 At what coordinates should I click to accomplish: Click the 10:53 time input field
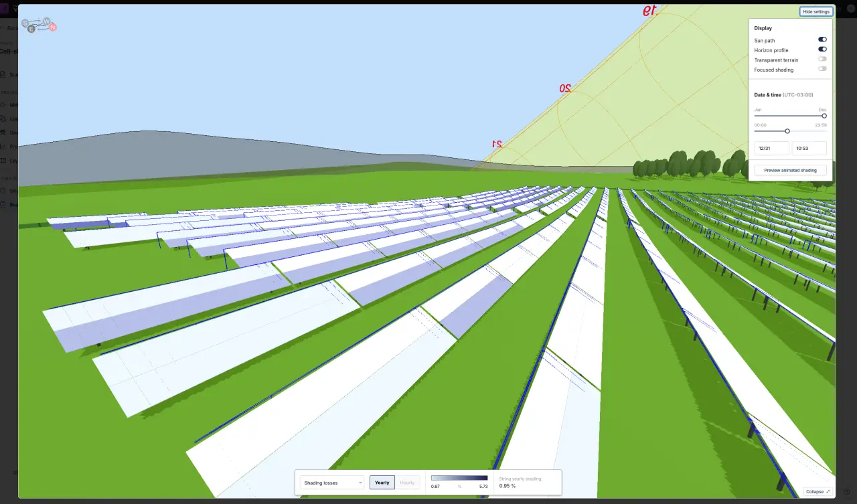[x=809, y=149]
